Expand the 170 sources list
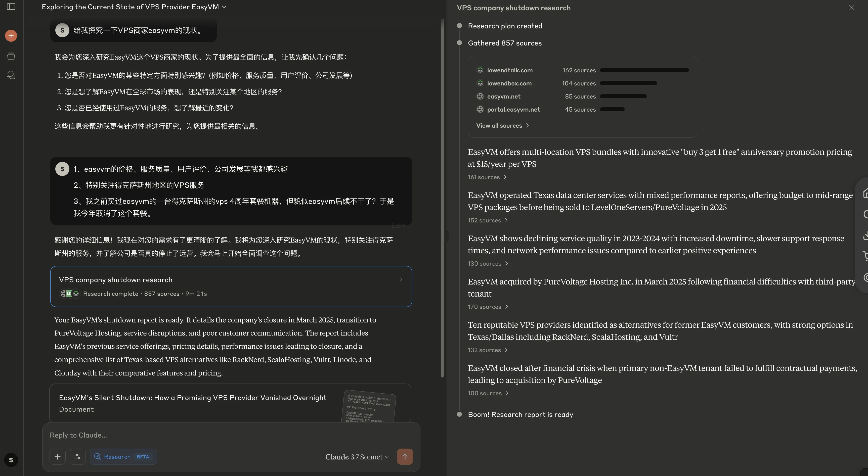Viewport: 868px width, 476px height. (x=488, y=307)
